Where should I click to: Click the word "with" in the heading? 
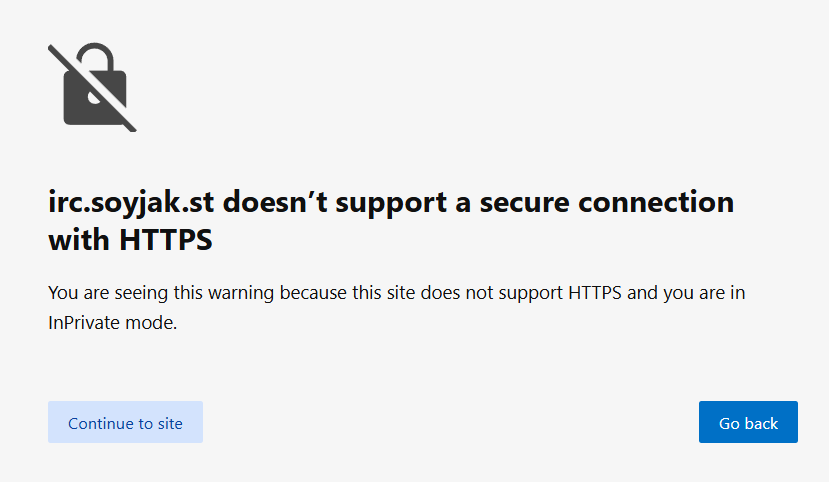pyautogui.click(x=79, y=240)
